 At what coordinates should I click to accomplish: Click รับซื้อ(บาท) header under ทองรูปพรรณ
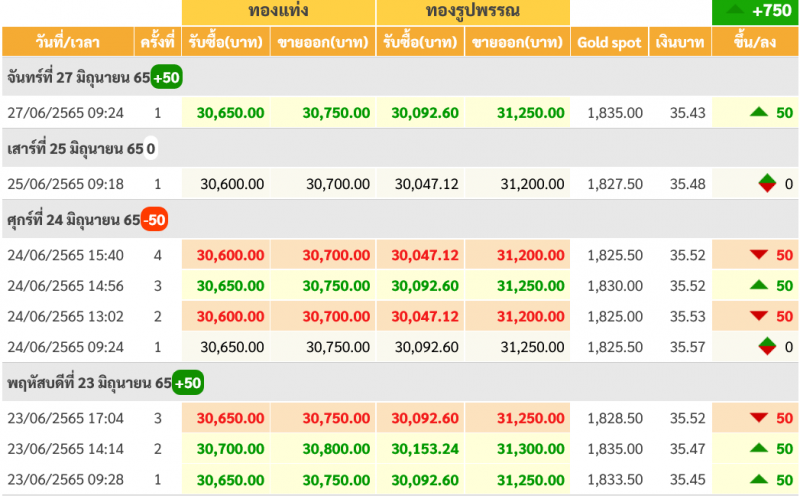(x=420, y=42)
